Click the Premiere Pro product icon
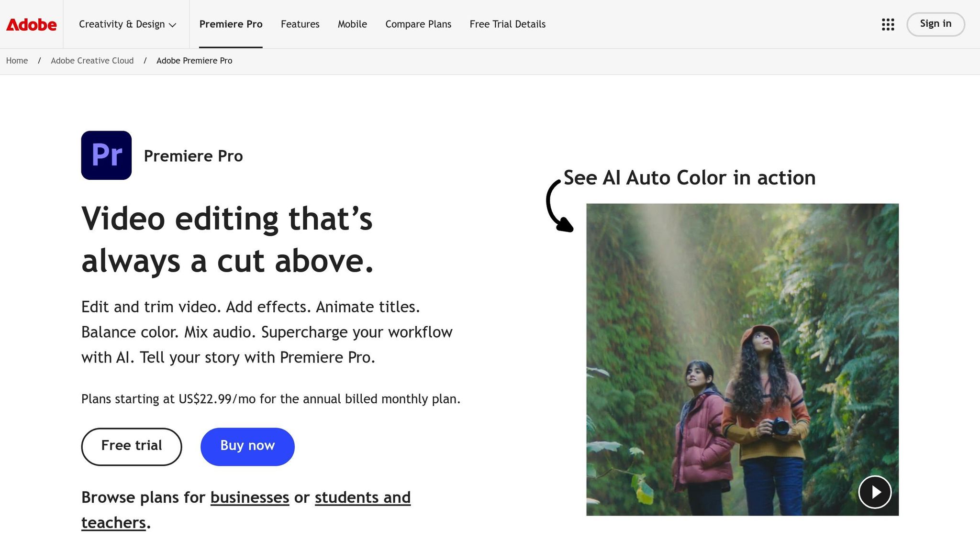The height and width of the screenshot is (551, 980). coord(106,155)
